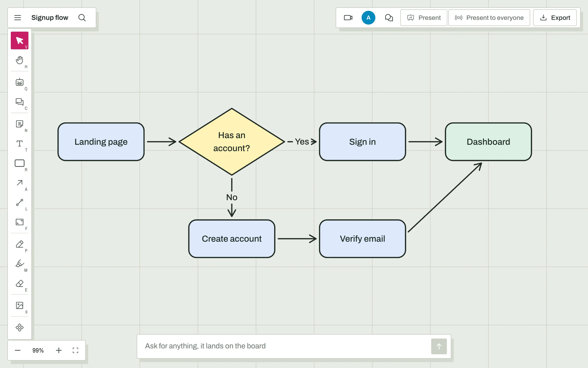The height and width of the screenshot is (368, 588).
Task: Select the Create account node
Action: (232, 239)
